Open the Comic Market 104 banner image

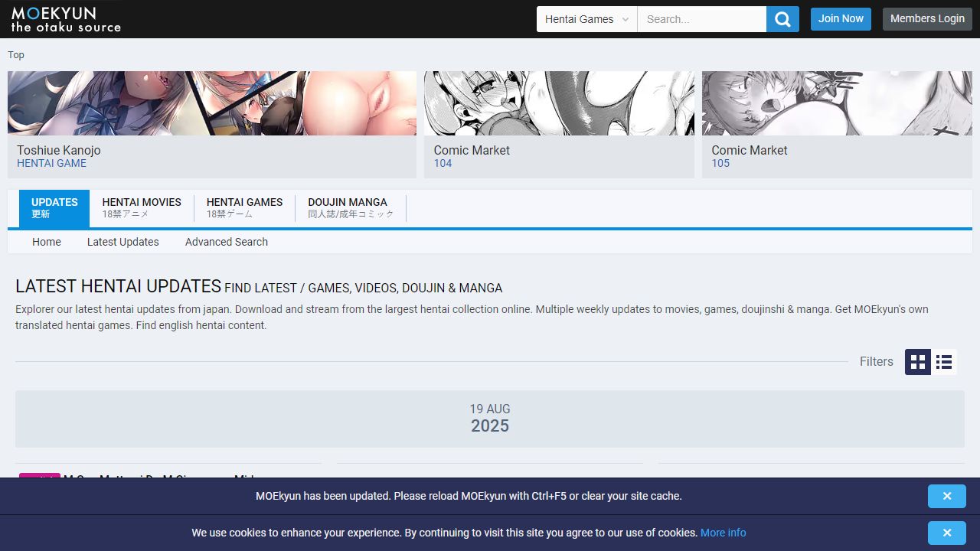(559, 103)
